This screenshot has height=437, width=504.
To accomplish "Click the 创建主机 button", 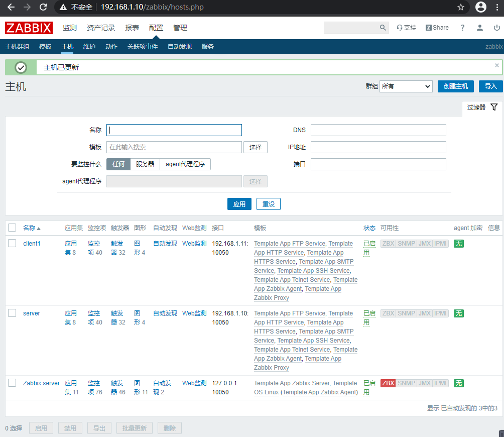I will (455, 86).
